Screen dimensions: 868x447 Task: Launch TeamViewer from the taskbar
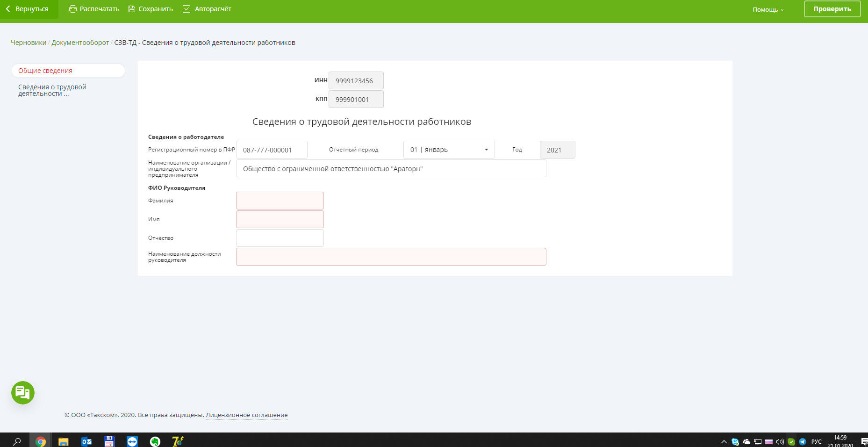pyautogui.click(x=132, y=441)
